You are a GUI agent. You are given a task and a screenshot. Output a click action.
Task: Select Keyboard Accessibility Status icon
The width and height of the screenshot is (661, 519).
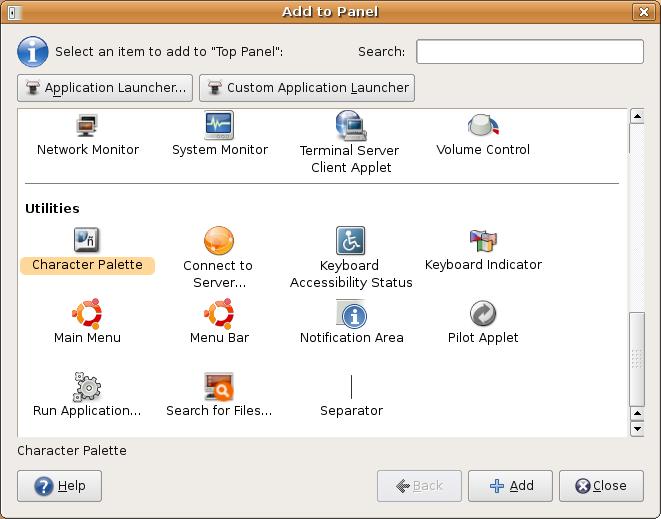tap(350, 241)
